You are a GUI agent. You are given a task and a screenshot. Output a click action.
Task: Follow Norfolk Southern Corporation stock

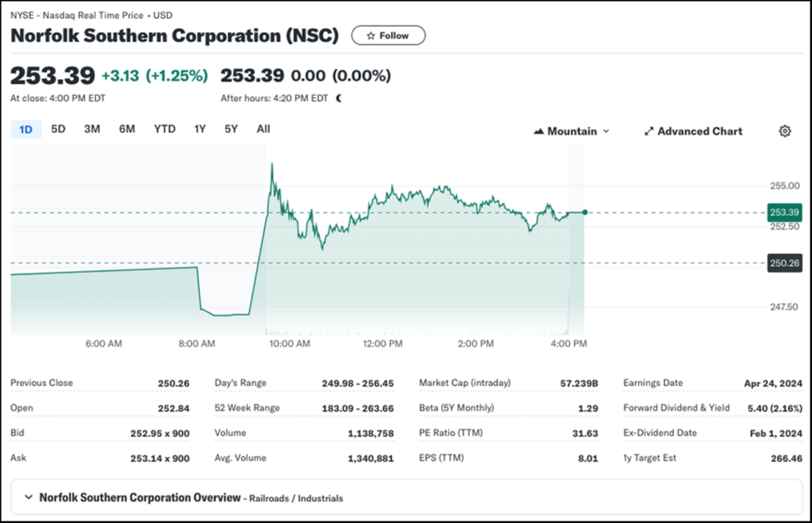point(388,36)
